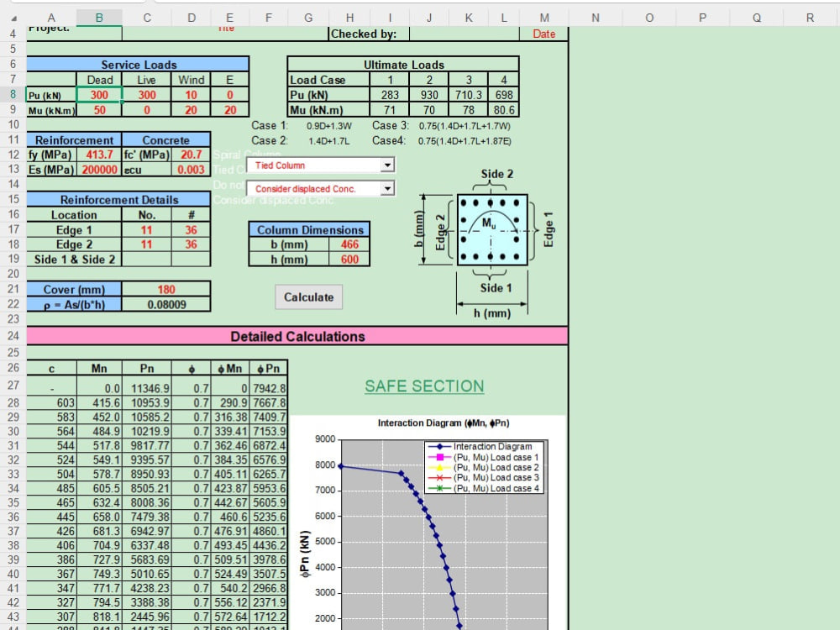Click Interaction Diagram legend entry

(x=486, y=446)
